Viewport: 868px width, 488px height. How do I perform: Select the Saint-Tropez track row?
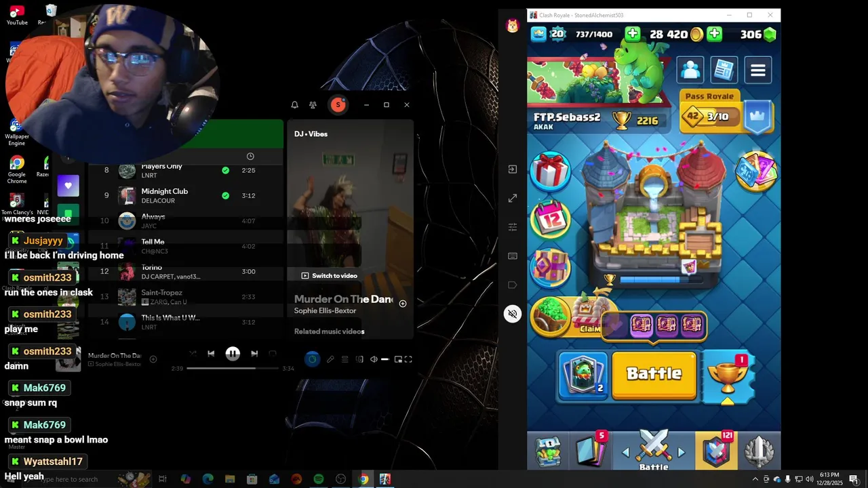185,297
